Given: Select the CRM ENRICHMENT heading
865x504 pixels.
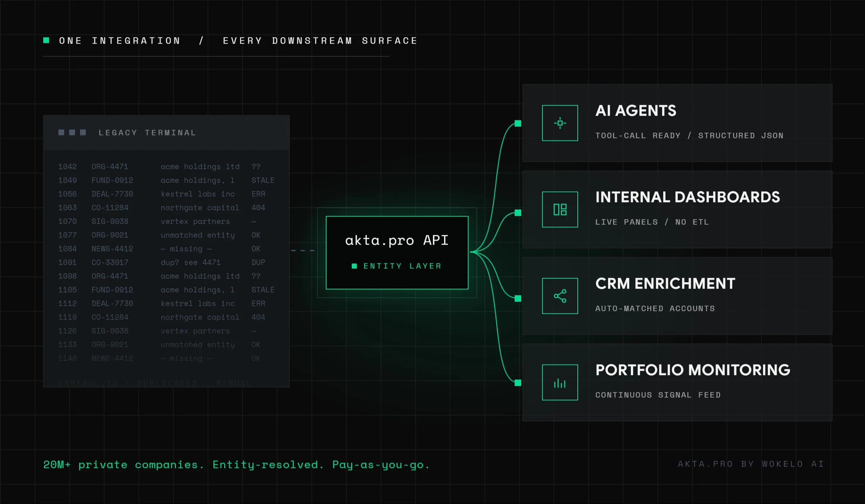Looking at the screenshot, I should (x=665, y=284).
